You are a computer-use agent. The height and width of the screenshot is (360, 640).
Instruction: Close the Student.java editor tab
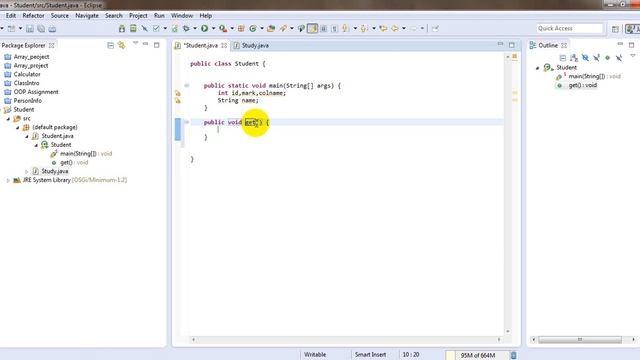[x=224, y=45]
